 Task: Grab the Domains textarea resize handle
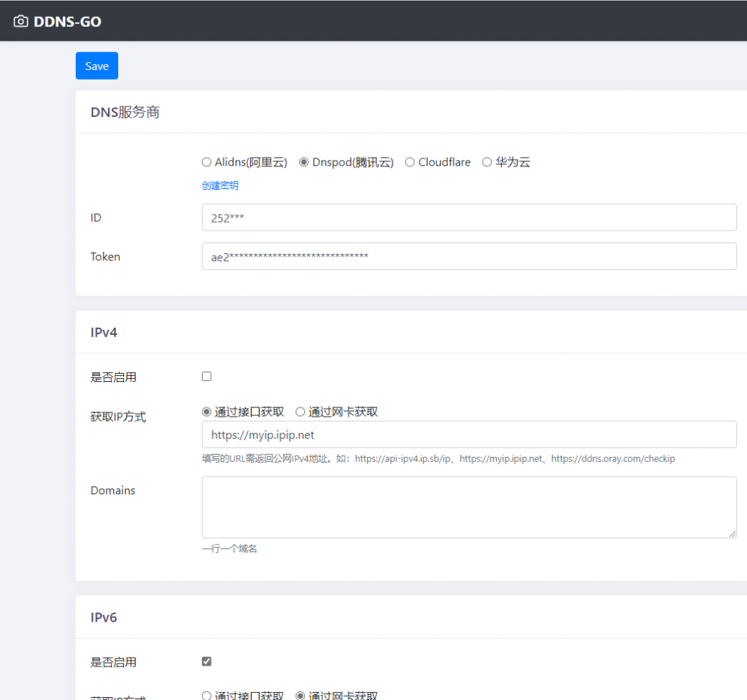point(732,534)
